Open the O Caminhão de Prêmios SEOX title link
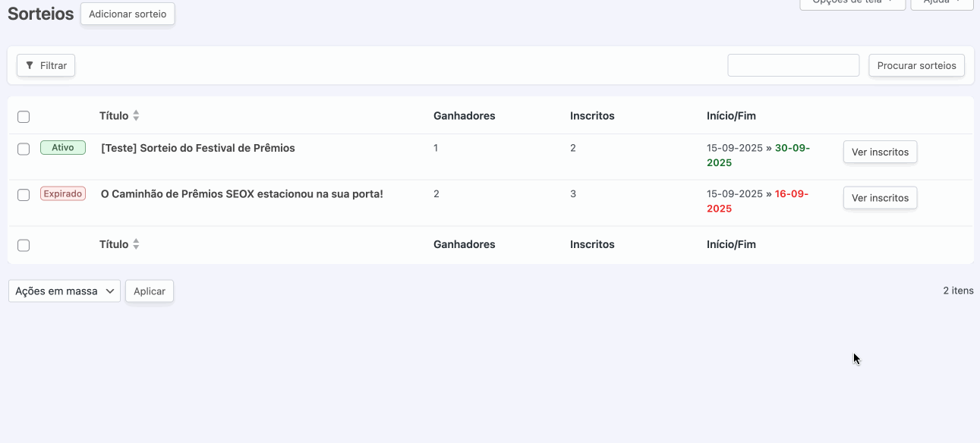 click(x=242, y=194)
